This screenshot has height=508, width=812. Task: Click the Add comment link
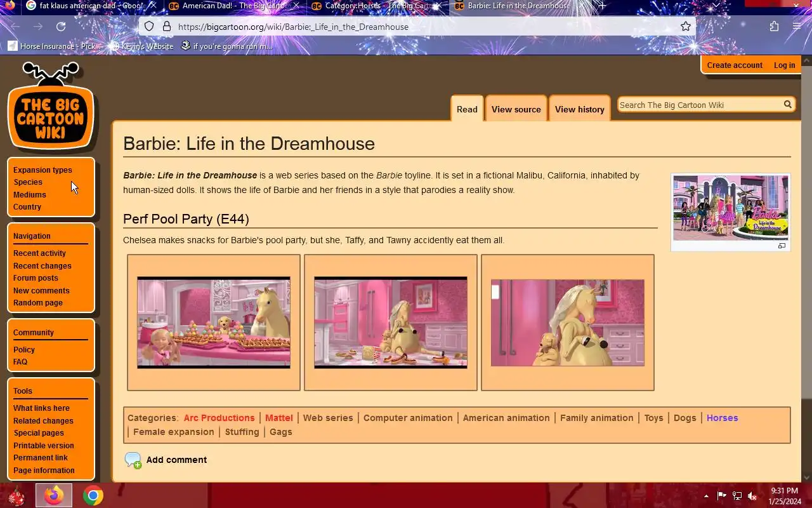(176, 460)
